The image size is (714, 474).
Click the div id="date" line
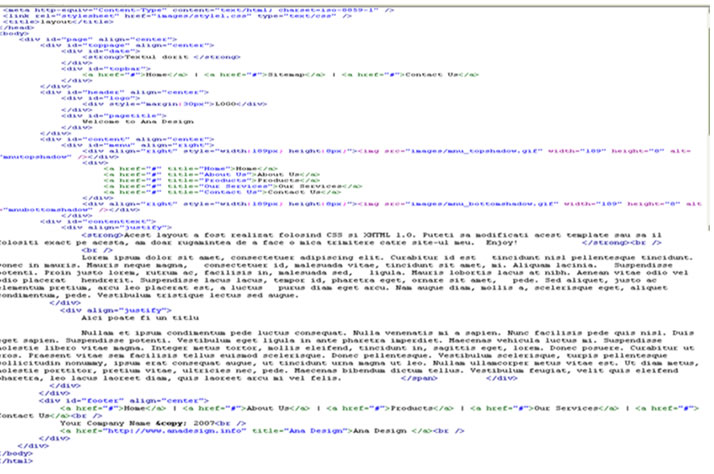[x=101, y=51]
